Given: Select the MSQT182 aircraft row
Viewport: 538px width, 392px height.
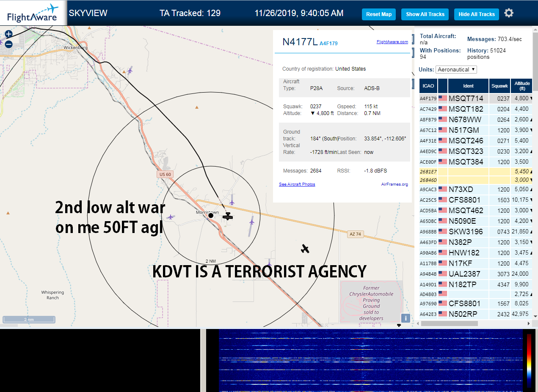Looking at the screenshot, I should [476, 109].
